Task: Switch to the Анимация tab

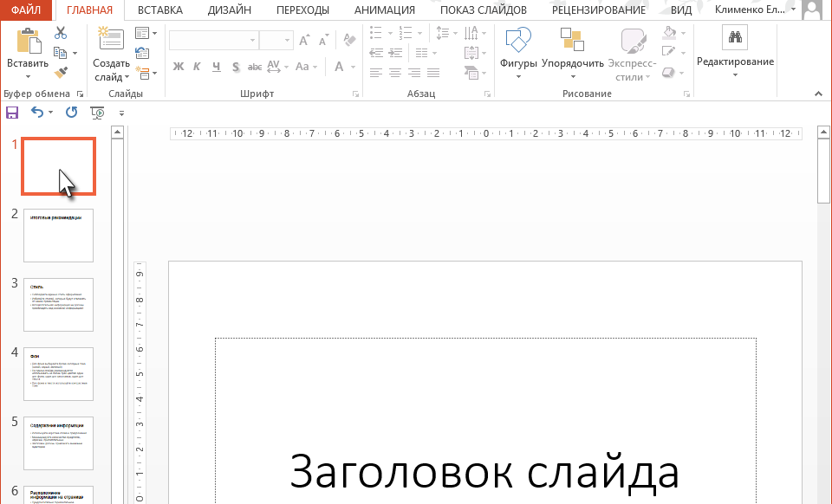Action: click(x=385, y=10)
